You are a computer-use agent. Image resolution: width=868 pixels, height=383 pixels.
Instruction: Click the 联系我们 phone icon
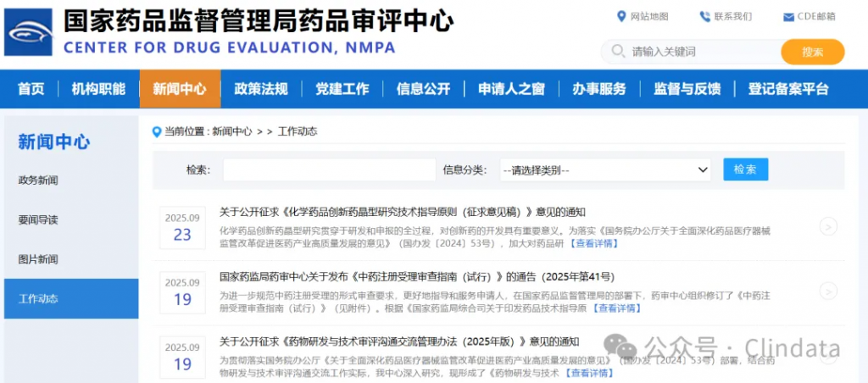(x=704, y=16)
